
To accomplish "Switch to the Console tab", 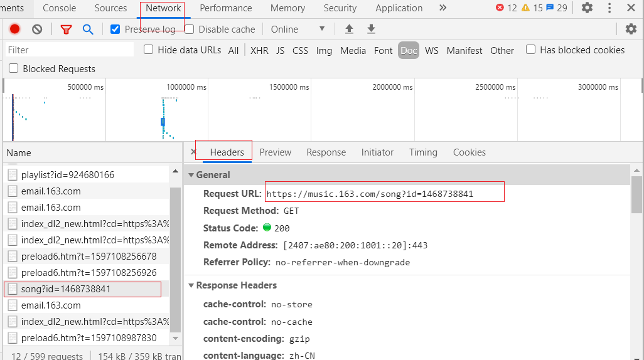I will coord(59,8).
